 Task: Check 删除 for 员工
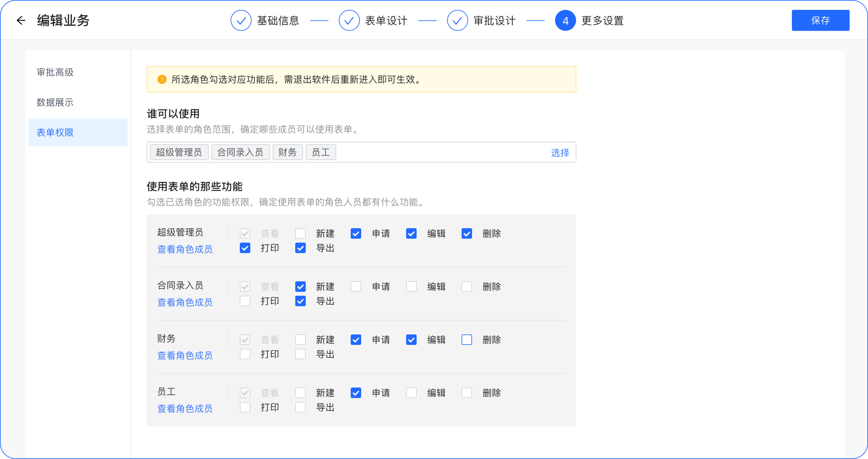467,393
